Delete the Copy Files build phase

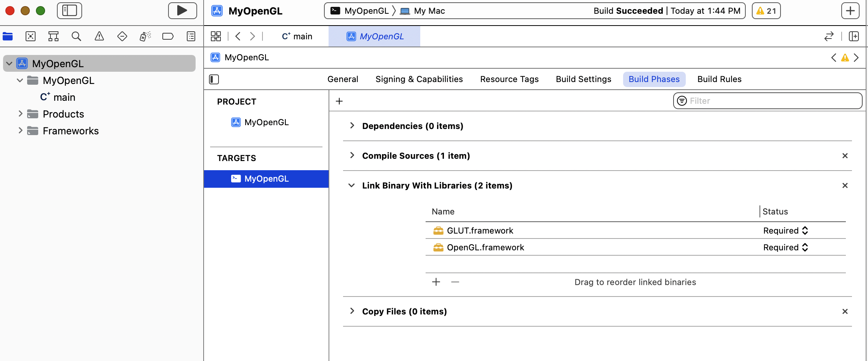click(845, 311)
